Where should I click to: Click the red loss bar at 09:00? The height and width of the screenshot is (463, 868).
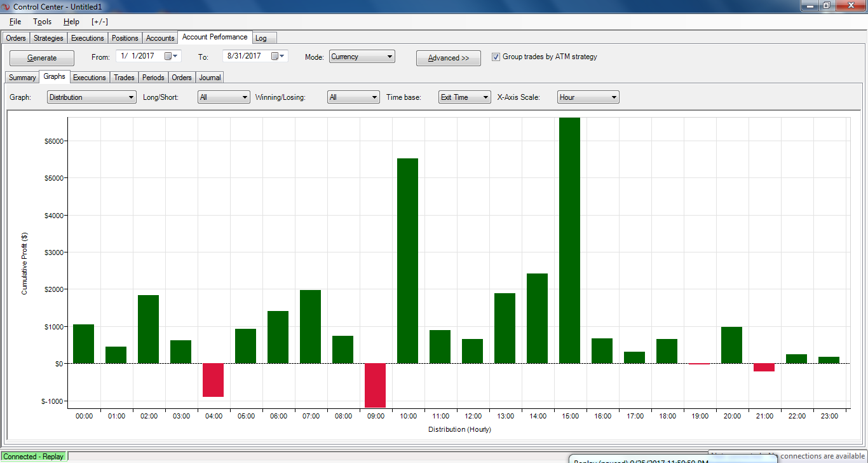[376, 385]
